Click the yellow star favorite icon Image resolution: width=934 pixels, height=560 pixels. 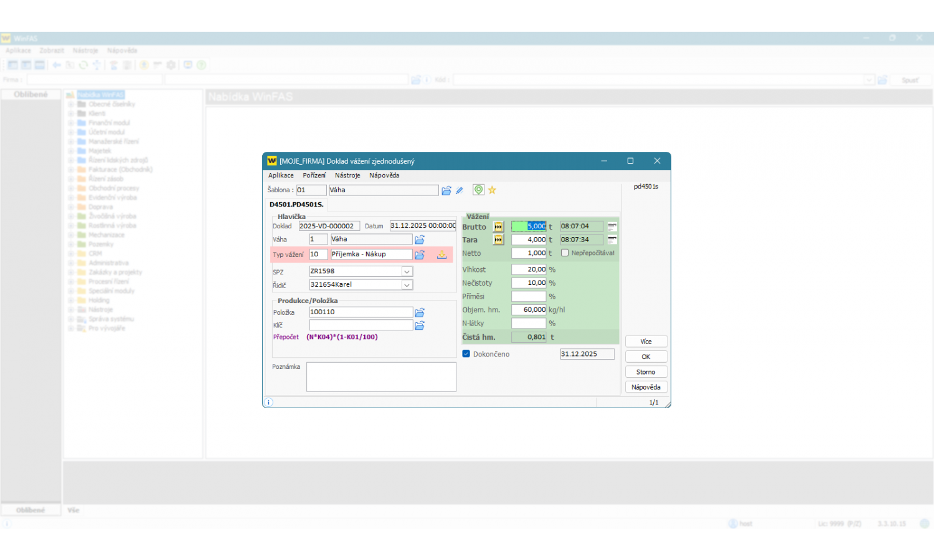click(492, 190)
